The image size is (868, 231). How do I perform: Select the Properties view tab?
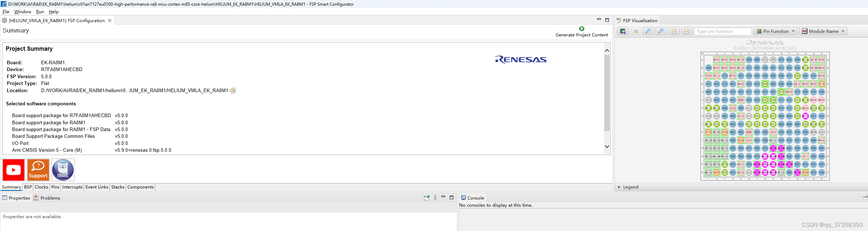(16, 198)
